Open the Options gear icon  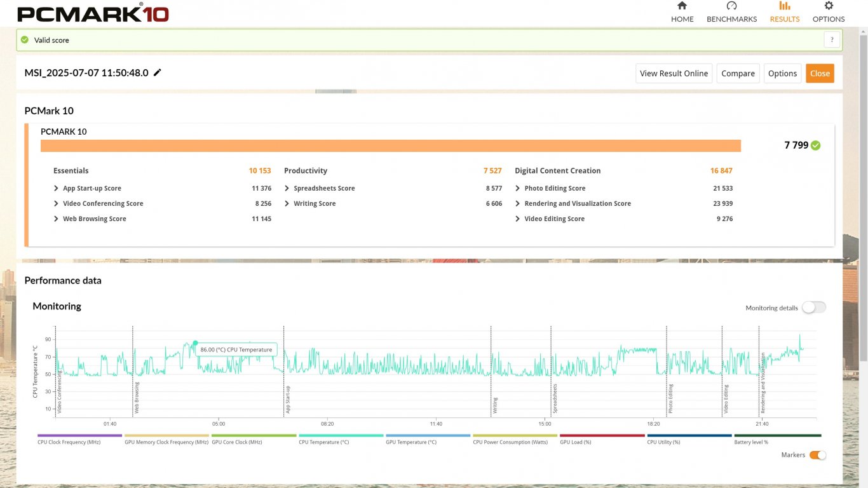pos(829,6)
